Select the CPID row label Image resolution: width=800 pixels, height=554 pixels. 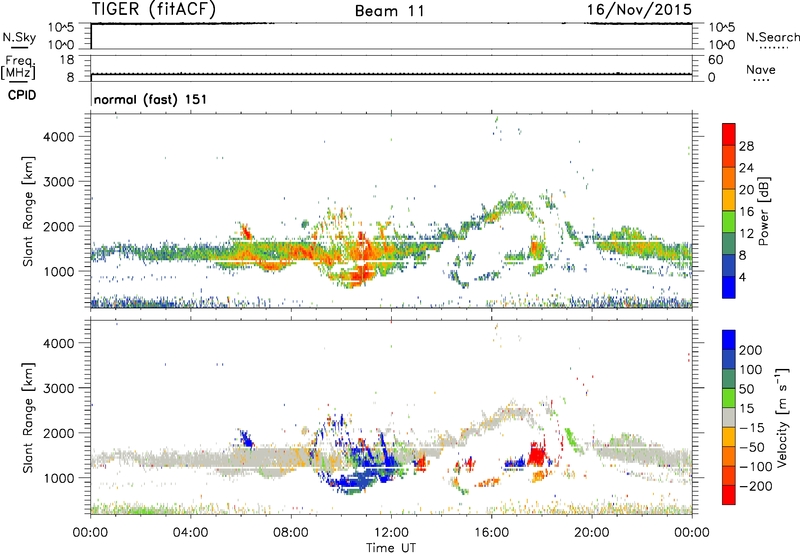(x=22, y=95)
